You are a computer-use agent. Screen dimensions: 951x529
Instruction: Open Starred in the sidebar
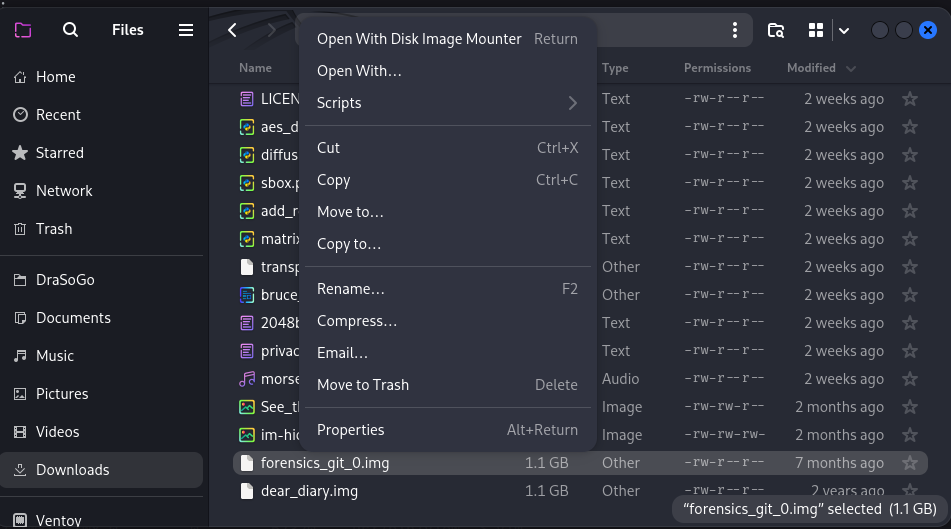[101, 153]
